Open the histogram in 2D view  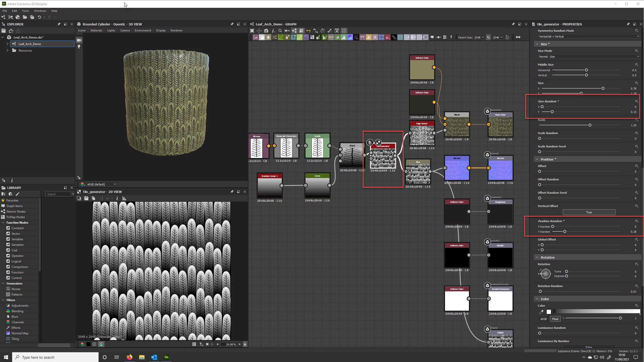click(x=124, y=198)
